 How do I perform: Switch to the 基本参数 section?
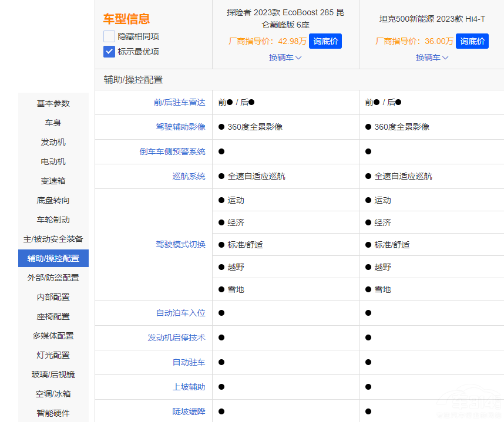(53, 103)
